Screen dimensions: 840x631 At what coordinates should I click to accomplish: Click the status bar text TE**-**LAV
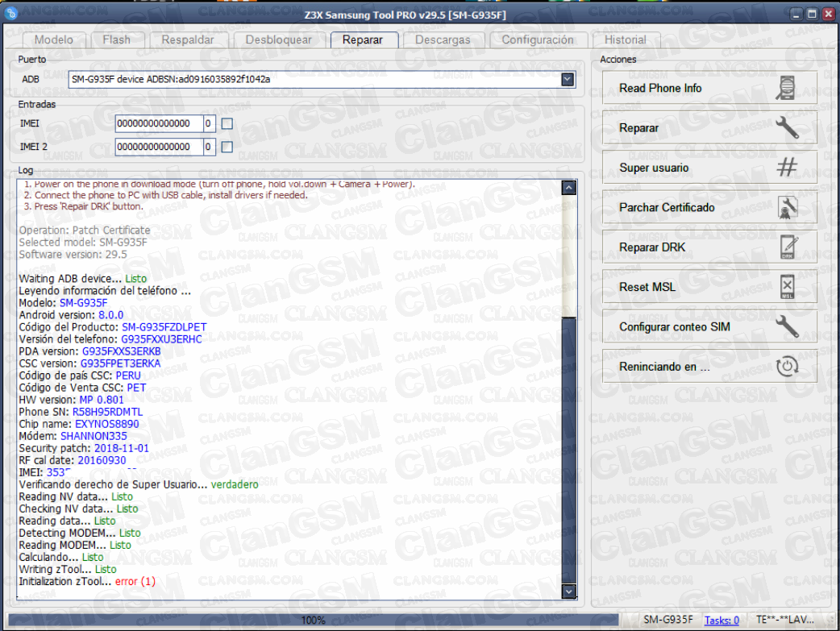(785, 620)
